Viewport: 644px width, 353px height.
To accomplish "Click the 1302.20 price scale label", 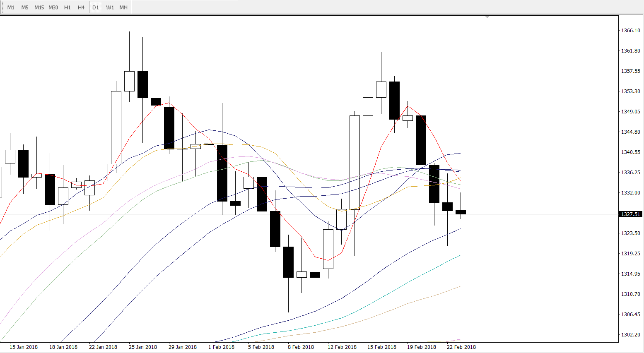I will tap(630, 334).
